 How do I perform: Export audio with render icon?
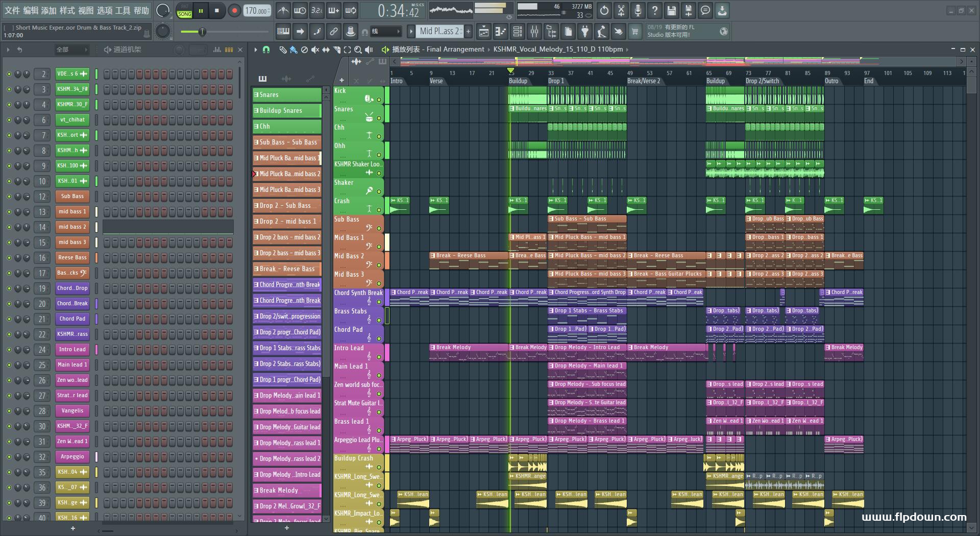(689, 10)
